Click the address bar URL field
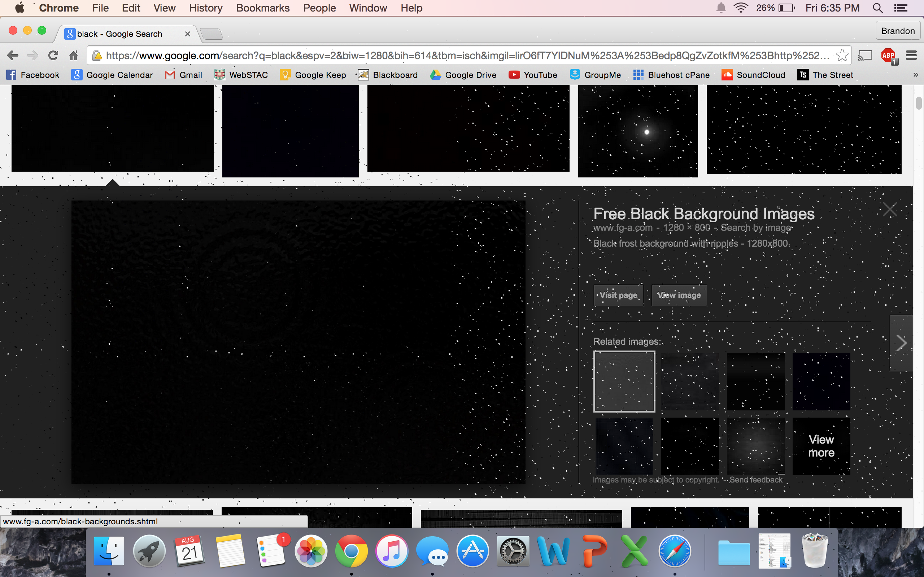This screenshot has width=924, height=577. [x=458, y=56]
